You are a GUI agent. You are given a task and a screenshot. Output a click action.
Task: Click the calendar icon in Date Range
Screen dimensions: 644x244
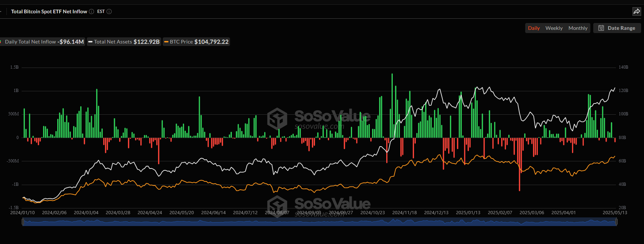(601, 28)
